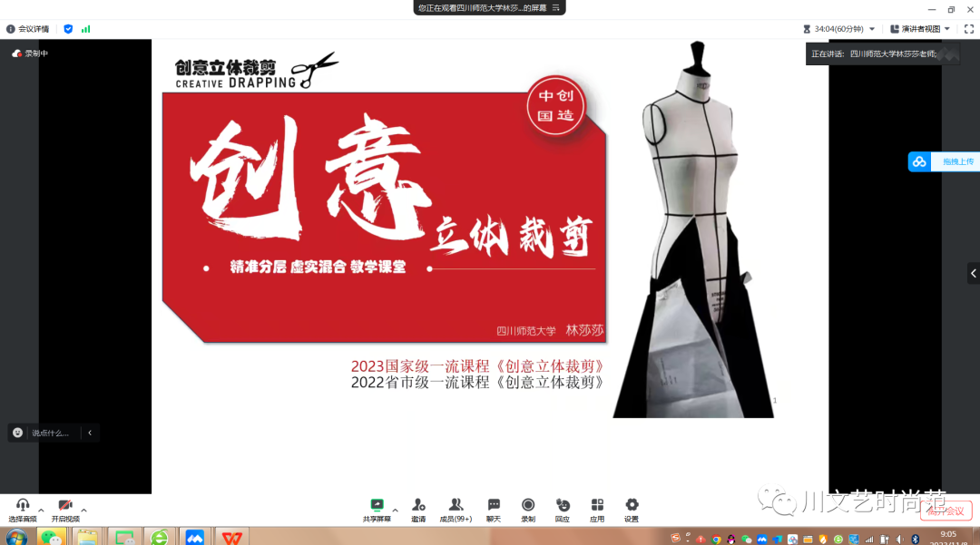Image resolution: width=980 pixels, height=545 pixels.
Task: Open the 演讲者视图 view dropdown
Action: click(920, 29)
